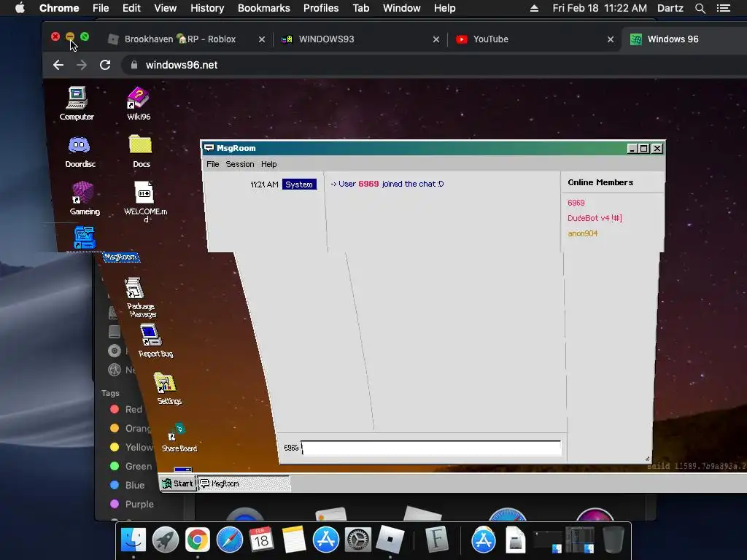
Task: Click the eject icon in menu bar
Action: tap(534, 8)
